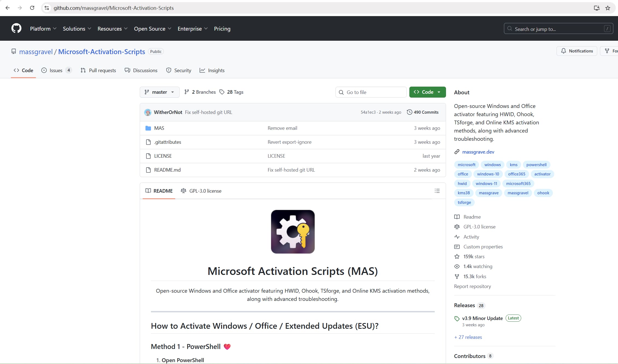Open WitherOrNot's profile avatar

[x=148, y=112]
